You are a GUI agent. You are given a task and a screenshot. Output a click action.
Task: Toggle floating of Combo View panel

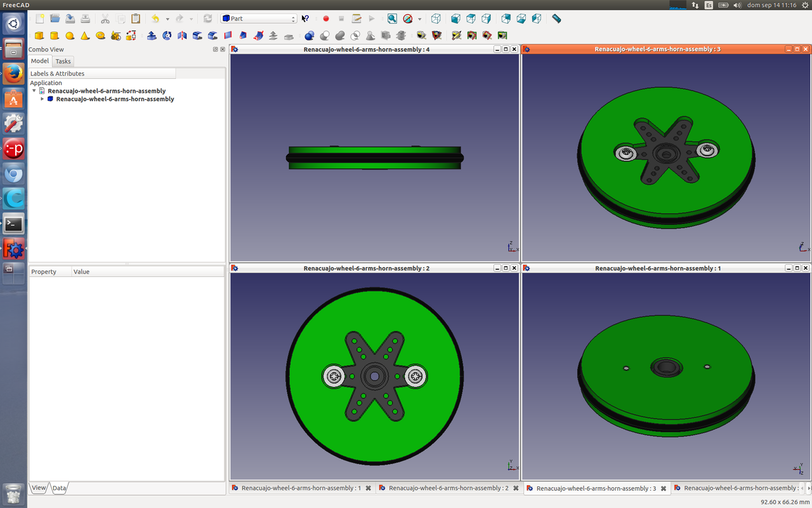215,50
